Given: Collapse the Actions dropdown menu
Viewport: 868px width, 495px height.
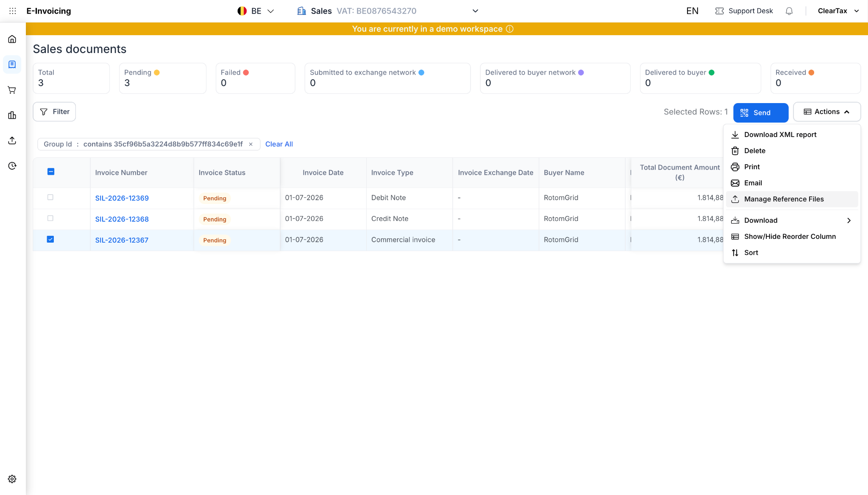Looking at the screenshot, I should coord(827,112).
